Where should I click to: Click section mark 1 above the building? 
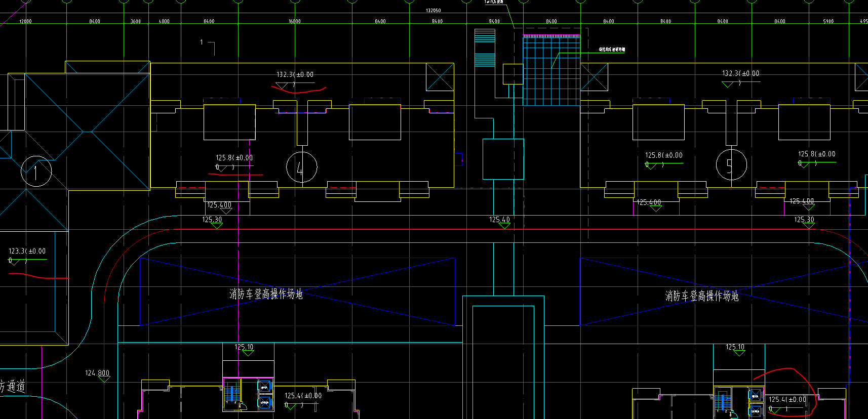[x=202, y=42]
